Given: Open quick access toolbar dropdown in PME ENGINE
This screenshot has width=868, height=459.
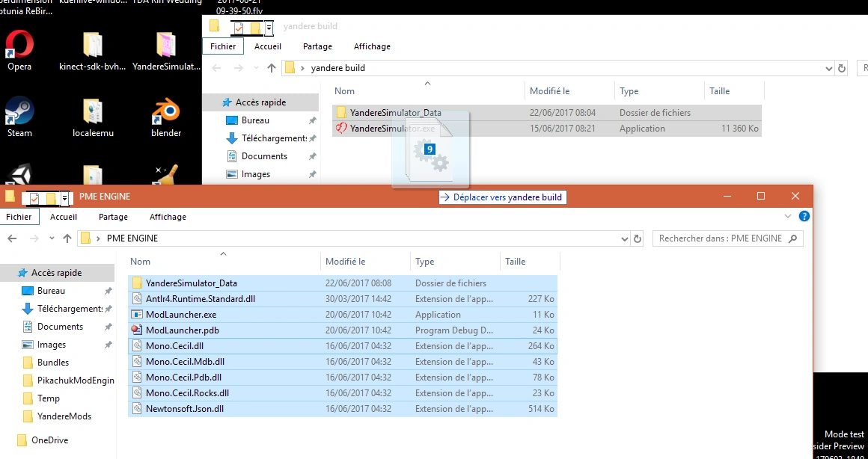Looking at the screenshot, I should click(x=65, y=197).
